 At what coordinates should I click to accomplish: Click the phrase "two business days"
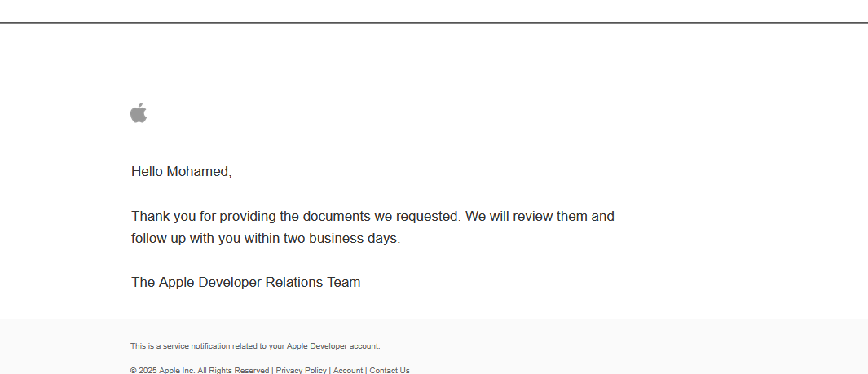(x=340, y=239)
